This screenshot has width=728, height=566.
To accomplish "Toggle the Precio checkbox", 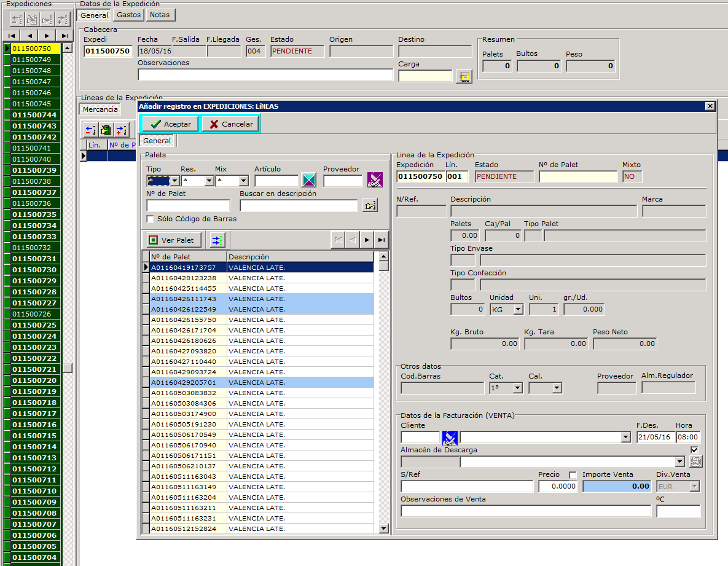I will [x=573, y=475].
